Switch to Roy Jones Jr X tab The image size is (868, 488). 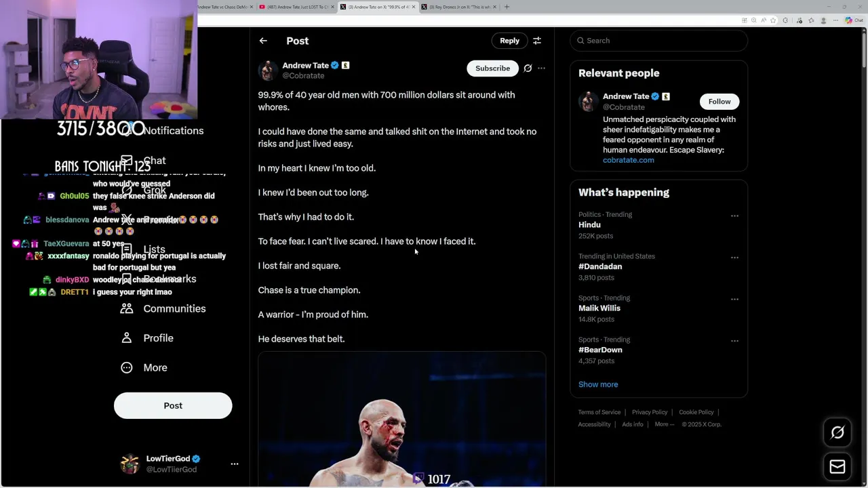[459, 7]
